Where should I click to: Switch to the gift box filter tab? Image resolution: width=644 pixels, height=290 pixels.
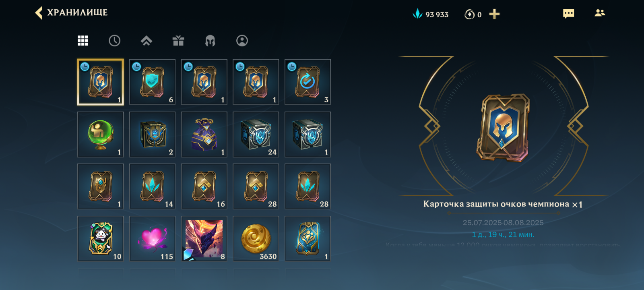tap(178, 41)
